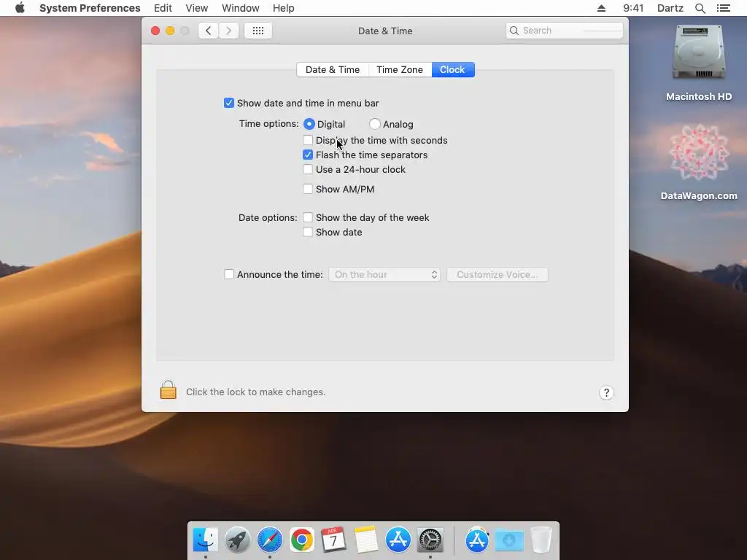Viewport: 747px width, 560px height.
Task: Show all preferences grid button
Action: point(258,31)
